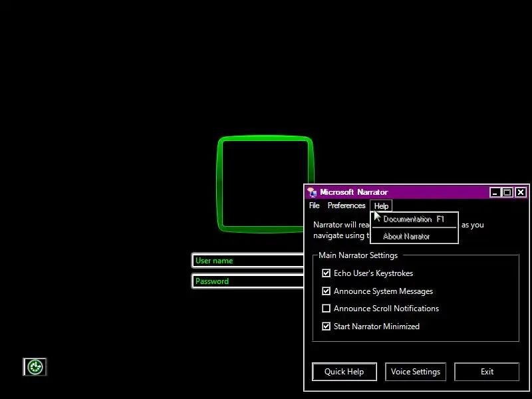Open Voice Settings

click(x=416, y=372)
